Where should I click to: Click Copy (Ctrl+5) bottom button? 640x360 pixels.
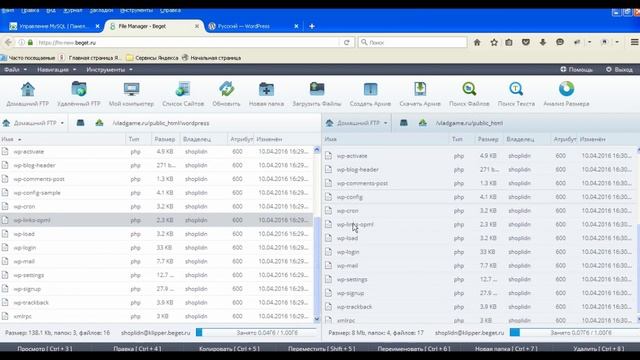(x=229, y=349)
